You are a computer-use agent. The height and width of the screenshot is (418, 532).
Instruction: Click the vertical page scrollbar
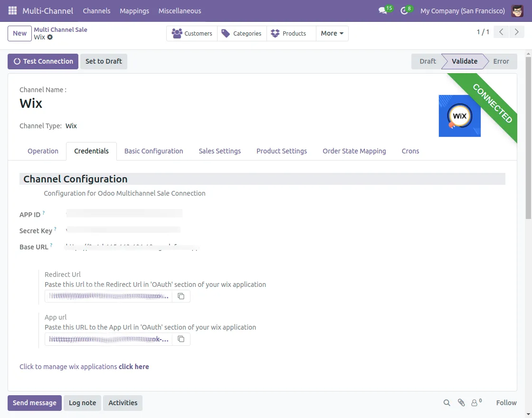528,137
